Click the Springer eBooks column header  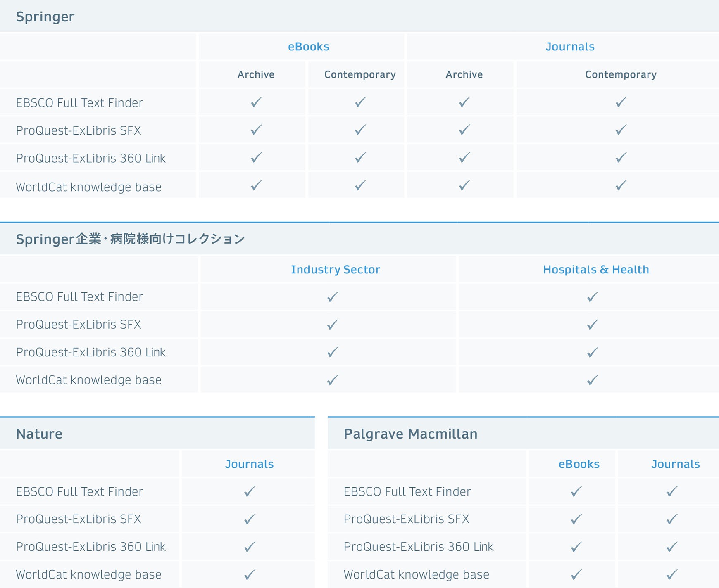coord(309,47)
